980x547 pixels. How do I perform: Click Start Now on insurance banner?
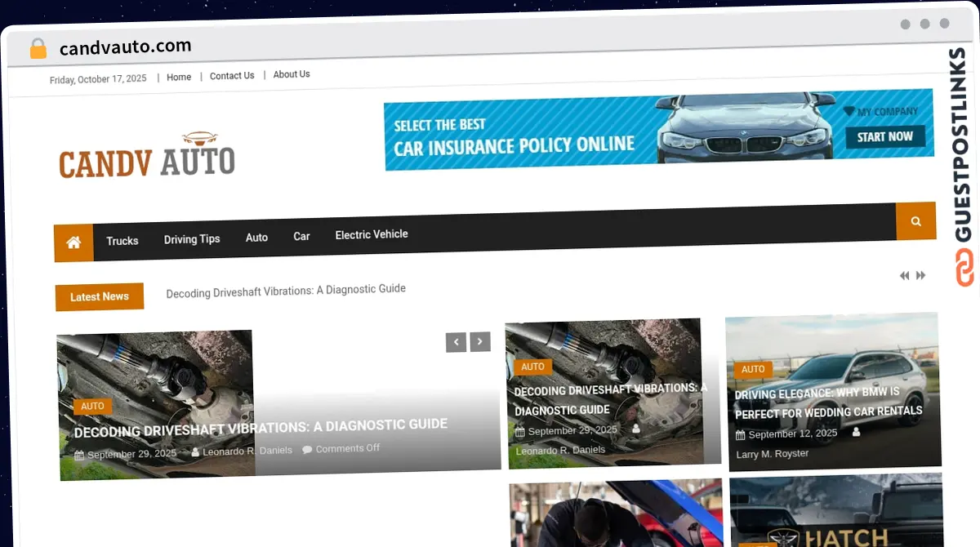click(x=884, y=136)
